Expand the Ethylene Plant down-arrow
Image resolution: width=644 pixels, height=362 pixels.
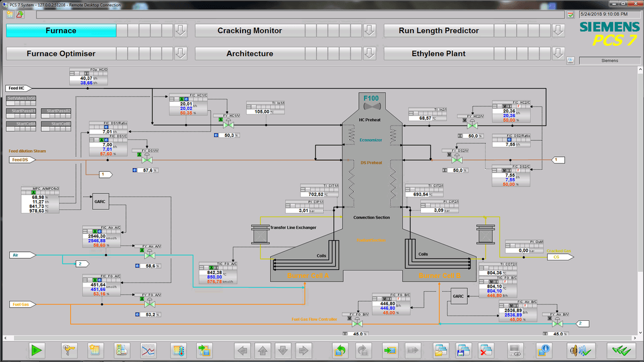pos(558,53)
